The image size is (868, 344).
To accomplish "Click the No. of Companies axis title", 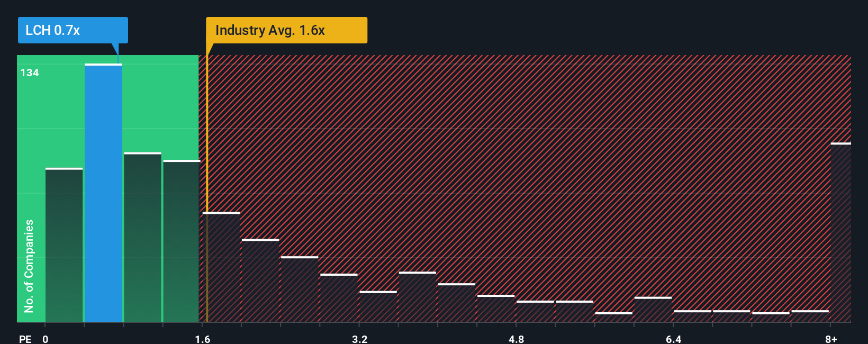I will [x=29, y=266].
